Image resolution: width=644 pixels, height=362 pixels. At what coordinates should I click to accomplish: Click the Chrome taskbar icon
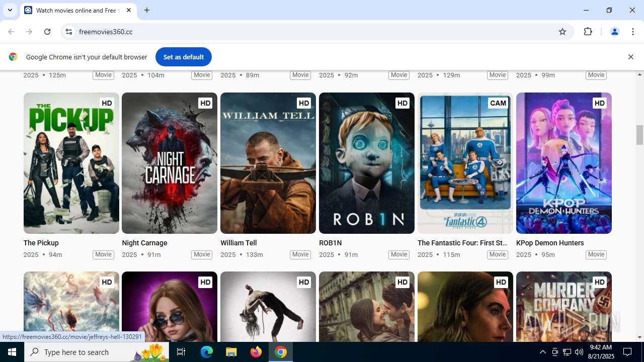click(x=281, y=352)
